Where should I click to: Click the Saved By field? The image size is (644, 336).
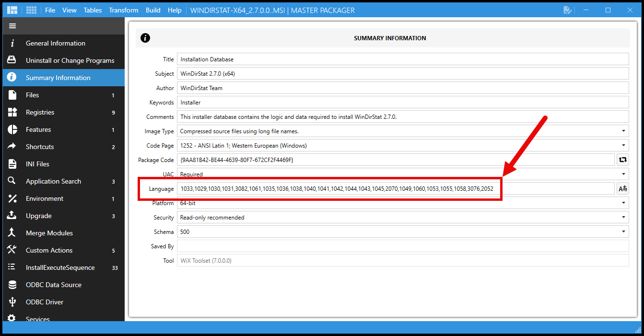coord(403,246)
